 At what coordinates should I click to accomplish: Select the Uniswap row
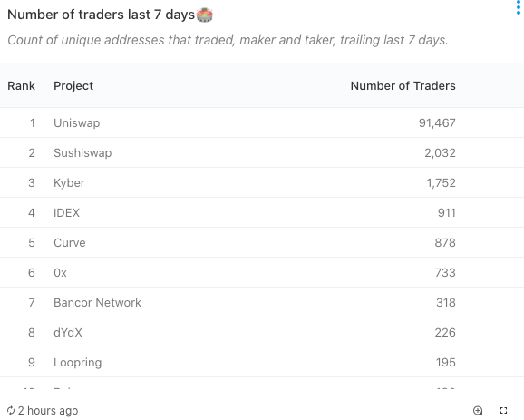click(x=262, y=122)
